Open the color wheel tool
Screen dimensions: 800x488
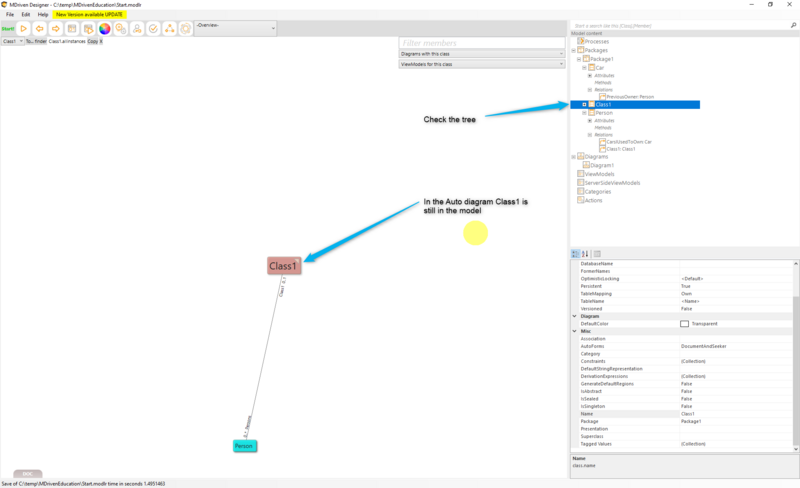(104, 29)
